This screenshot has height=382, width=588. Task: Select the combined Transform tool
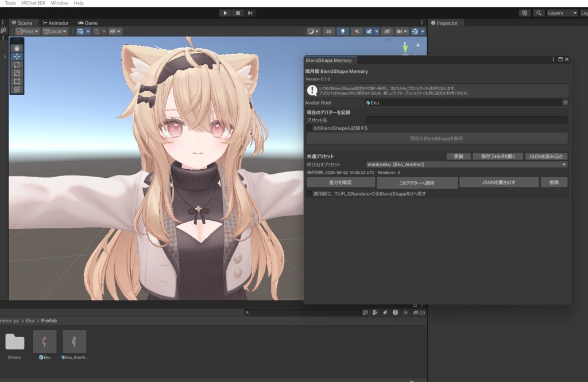[17, 89]
